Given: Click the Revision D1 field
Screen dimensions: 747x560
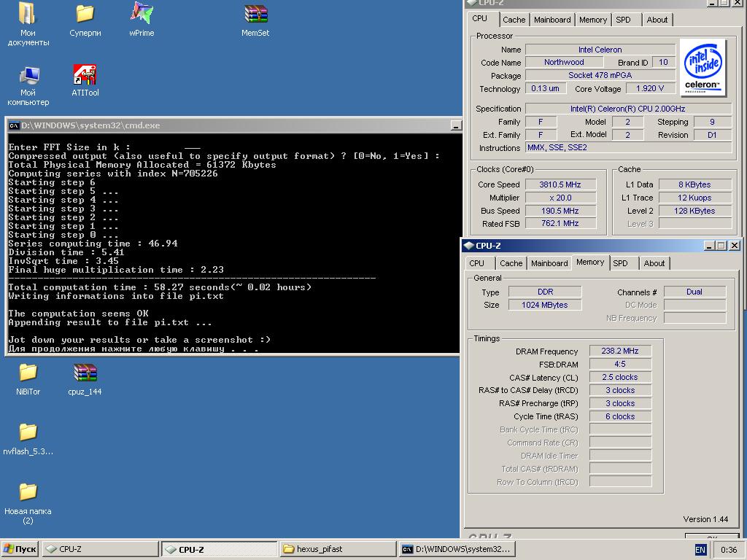Looking at the screenshot, I should [712, 135].
